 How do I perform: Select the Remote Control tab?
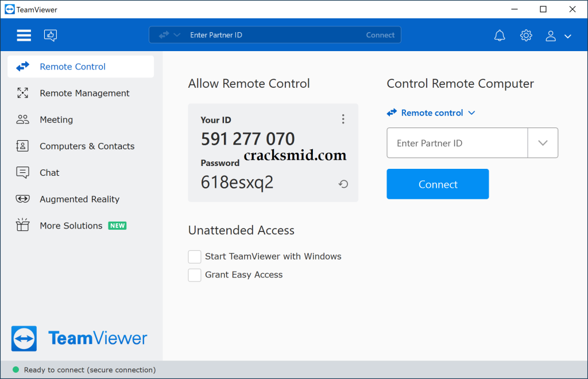click(x=80, y=67)
